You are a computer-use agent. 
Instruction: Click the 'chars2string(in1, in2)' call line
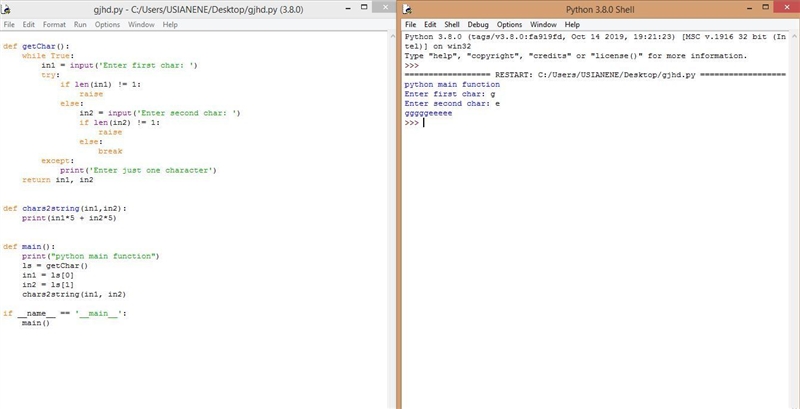pos(74,294)
